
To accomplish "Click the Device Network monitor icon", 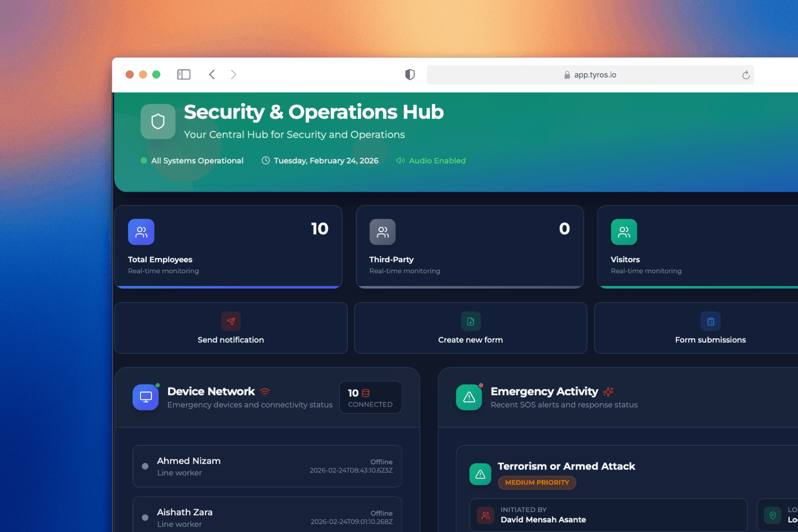I will 145,397.
